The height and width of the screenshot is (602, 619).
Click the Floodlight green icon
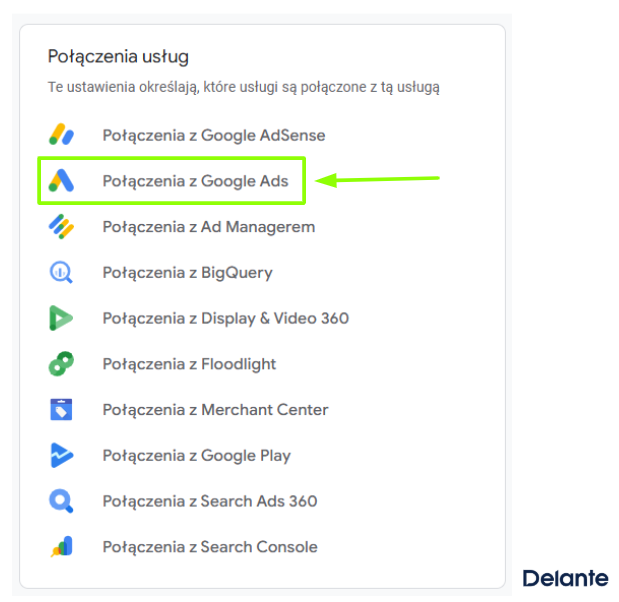[61, 364]
